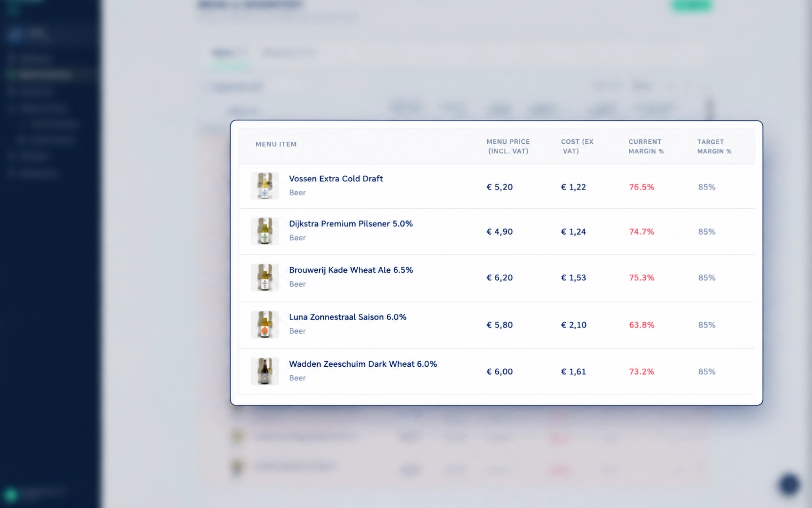Open Vossen Extra Cold Draft bottle thumbnail
The width and height of the screenshot is (812, 508).
(x=265, y=186)
